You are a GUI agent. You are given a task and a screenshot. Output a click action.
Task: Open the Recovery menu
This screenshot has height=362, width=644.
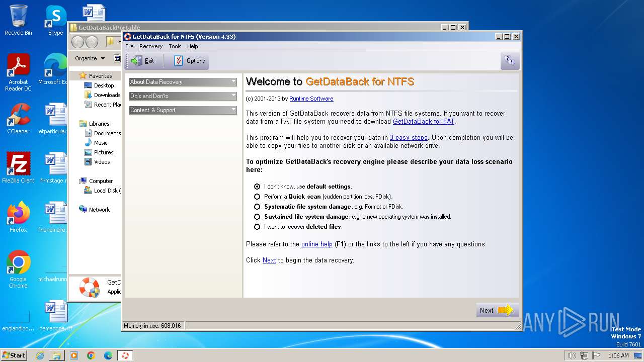pos(151,46)
